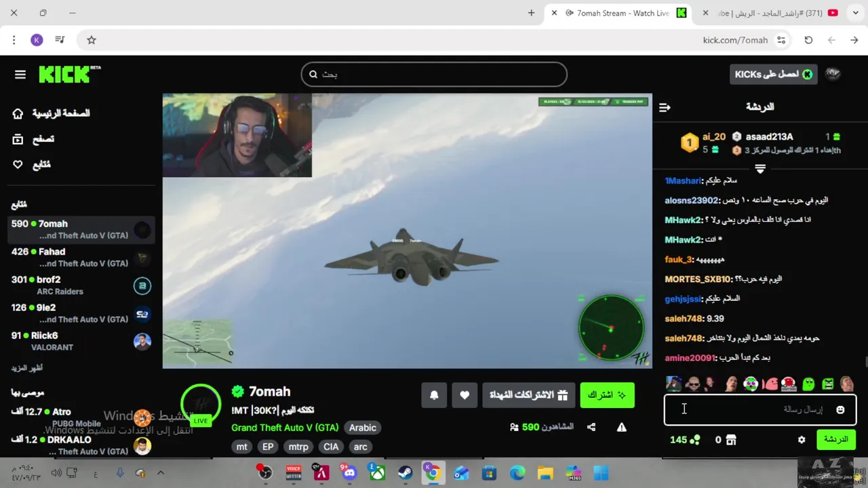Click the chat message input field
This screenshot has height=488, width=868.
pos(759,410)
